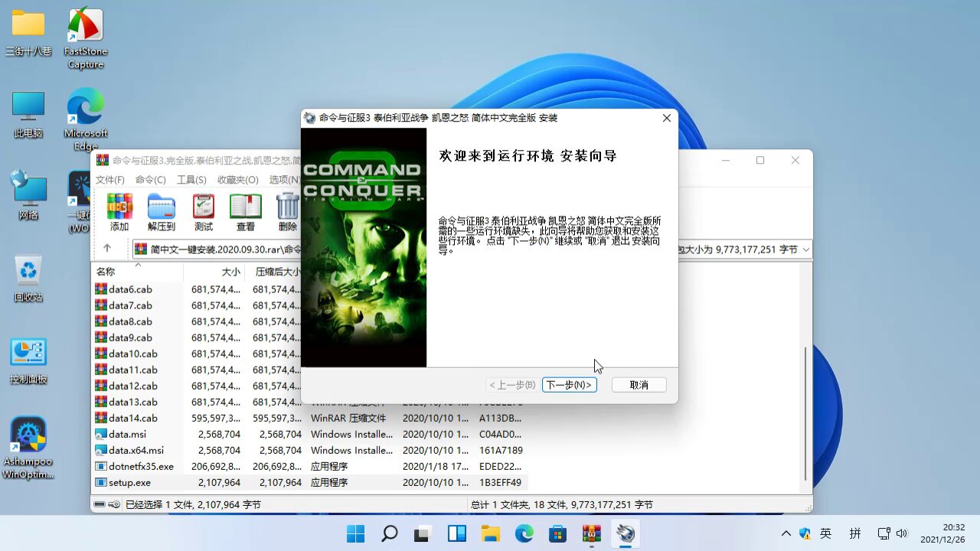Click the 解压到 (Extract to) toolbar icon
Image resolution: width=980 pixels, height=551 pixels.
[162, 213]
